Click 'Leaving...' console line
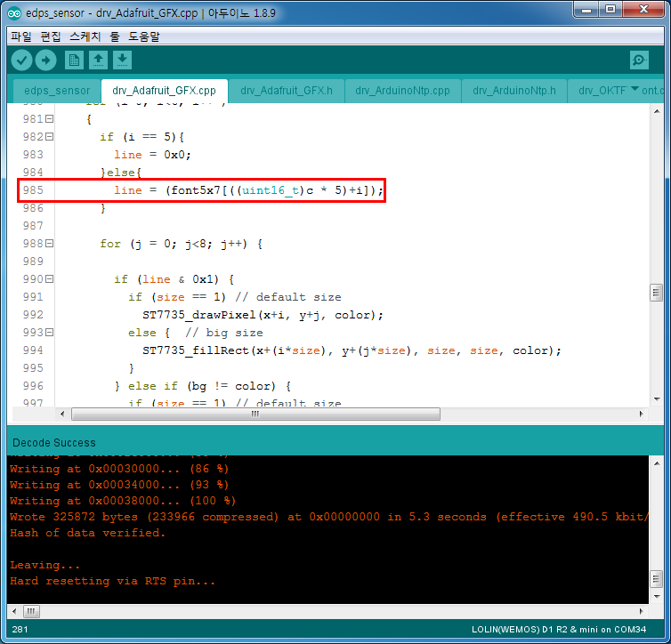The image size is (671, 644). pos(44,566)
